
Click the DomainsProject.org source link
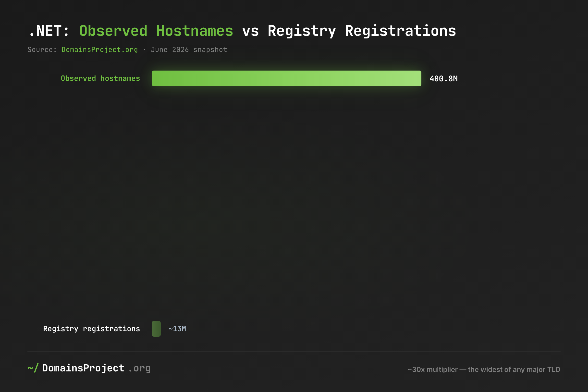(x=99, y=50)
